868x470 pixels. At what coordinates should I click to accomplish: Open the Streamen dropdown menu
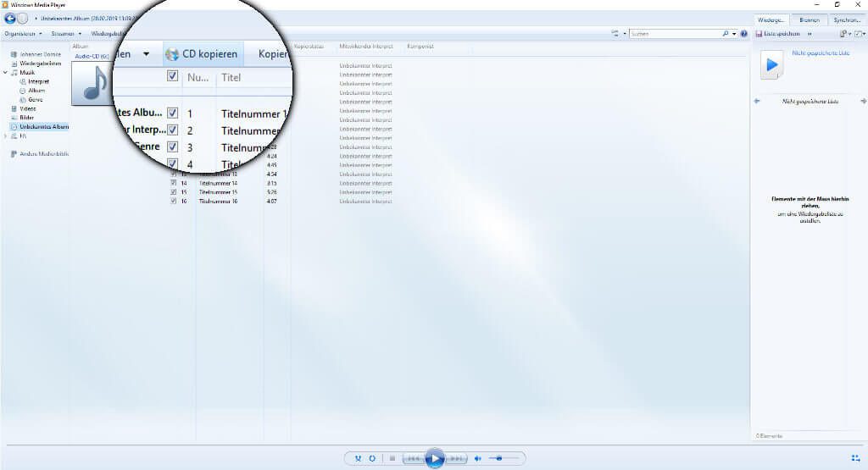click(x=66, y=34)
